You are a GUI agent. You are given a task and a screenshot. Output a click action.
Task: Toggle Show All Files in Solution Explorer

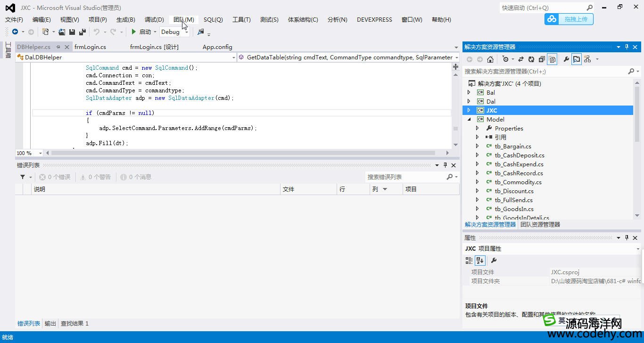(x=552, y=59)
